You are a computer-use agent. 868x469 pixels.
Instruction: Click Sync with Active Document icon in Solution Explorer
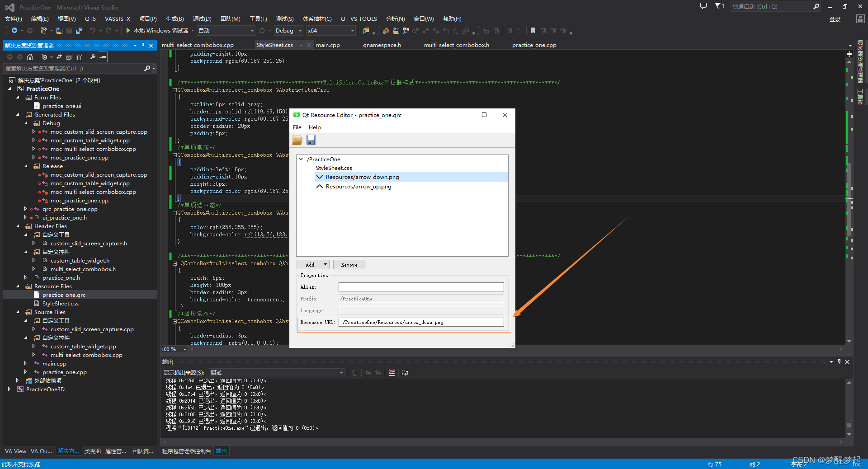coord(59,57)
